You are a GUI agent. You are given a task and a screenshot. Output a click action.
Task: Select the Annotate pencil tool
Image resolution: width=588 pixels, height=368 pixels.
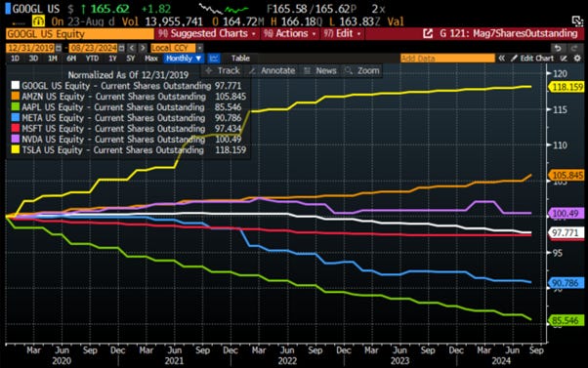(272, 70)
